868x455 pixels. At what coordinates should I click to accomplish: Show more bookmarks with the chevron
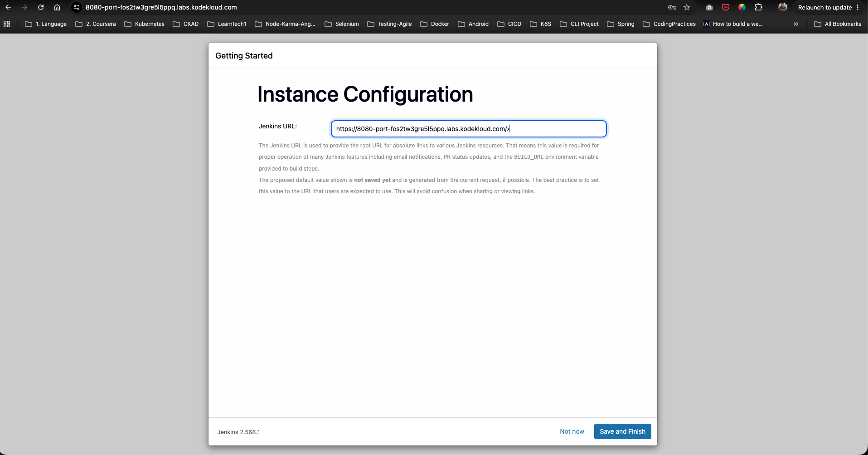tap(795, 24)
